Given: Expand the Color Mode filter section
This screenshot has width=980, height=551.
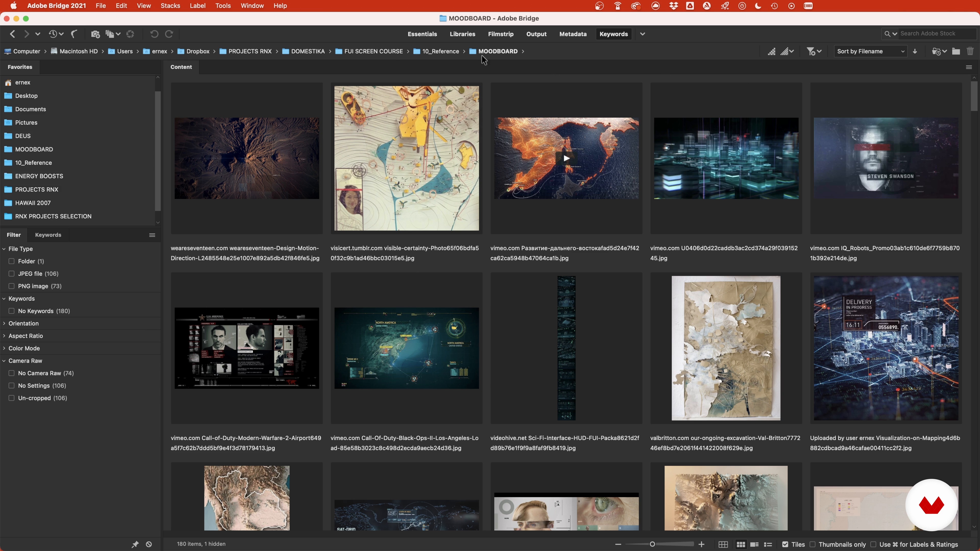Looking at the screenshot, I should [4, 348].
